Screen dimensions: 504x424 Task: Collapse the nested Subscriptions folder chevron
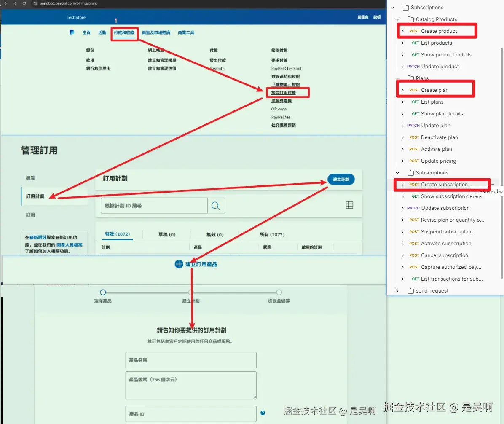point(398,173)
